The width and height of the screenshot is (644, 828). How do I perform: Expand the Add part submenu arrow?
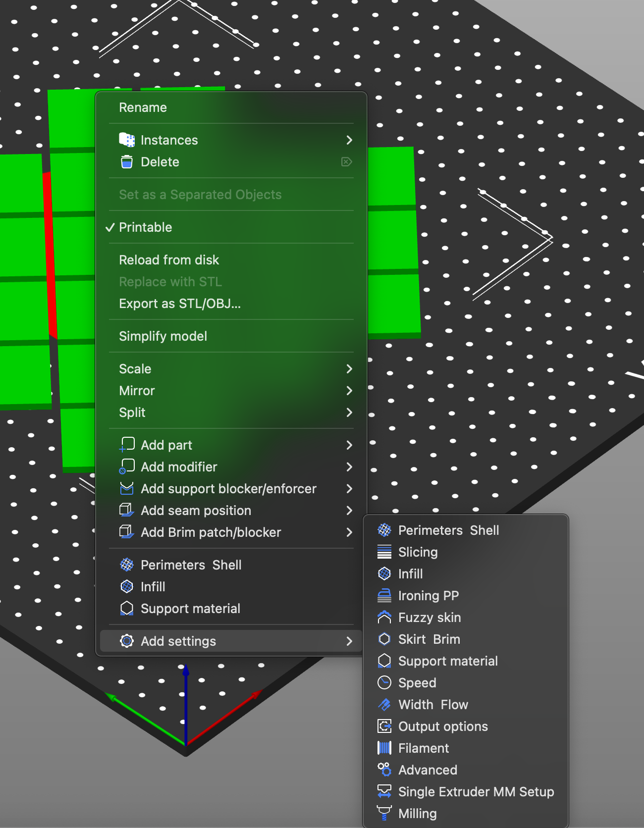[349, 445]
